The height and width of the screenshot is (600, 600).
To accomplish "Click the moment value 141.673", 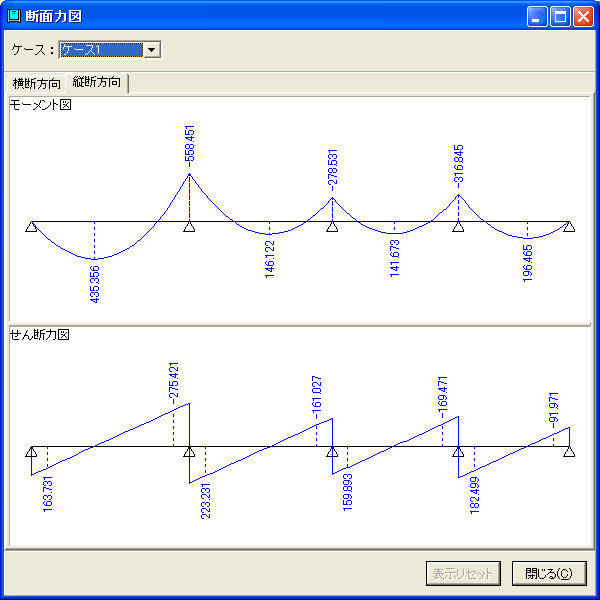I will coord(395,258).
